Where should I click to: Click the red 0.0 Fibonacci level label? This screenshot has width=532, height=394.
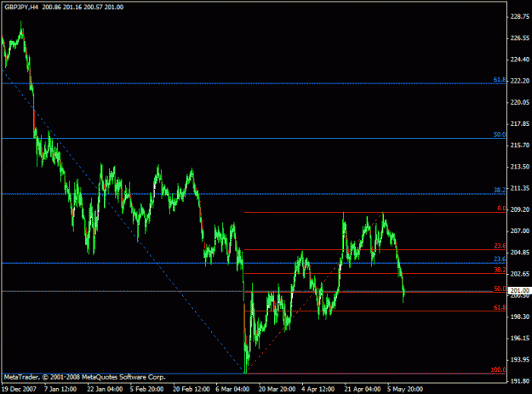pyautogui.click(x=501, y=208)
